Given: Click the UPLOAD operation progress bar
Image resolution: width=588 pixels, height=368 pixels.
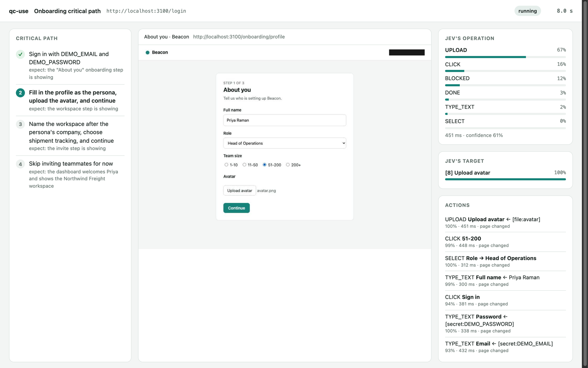Looking at the screenshot, I should 505,57.
